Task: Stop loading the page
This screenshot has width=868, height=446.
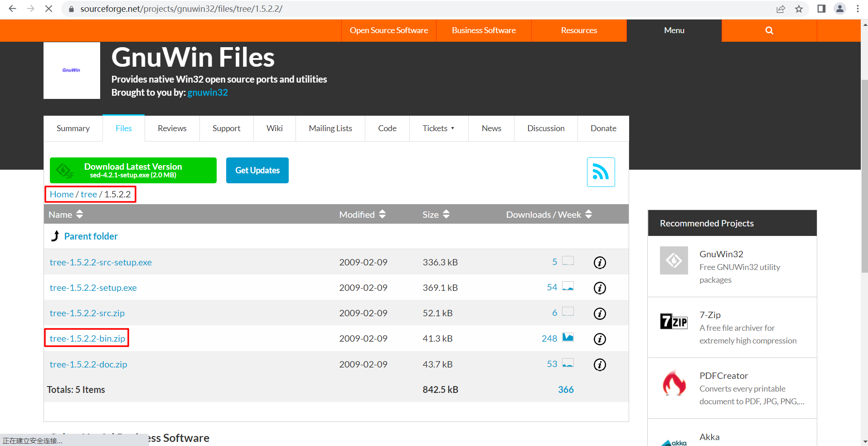Action: pos(48,9)
